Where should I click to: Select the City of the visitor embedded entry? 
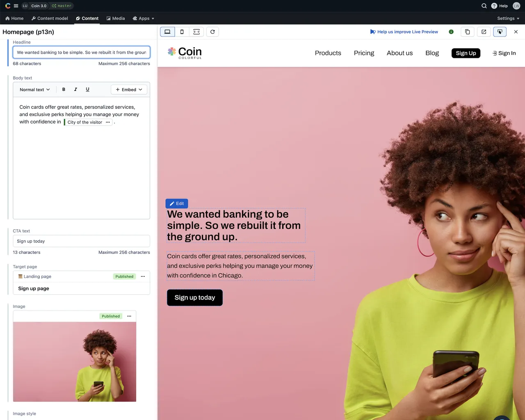[x=84, y=122]
